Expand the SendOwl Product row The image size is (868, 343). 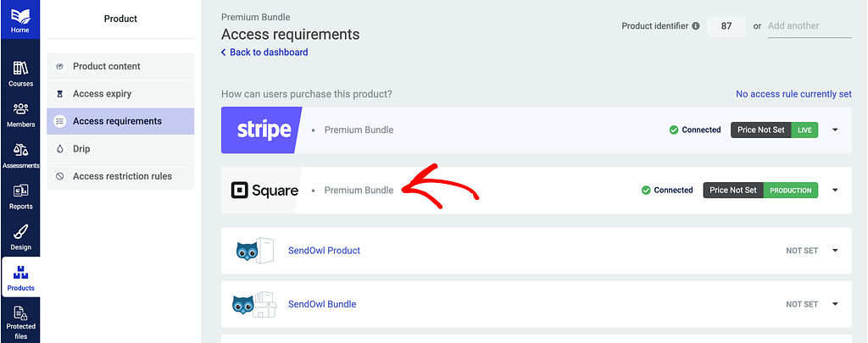coord(835,251)
